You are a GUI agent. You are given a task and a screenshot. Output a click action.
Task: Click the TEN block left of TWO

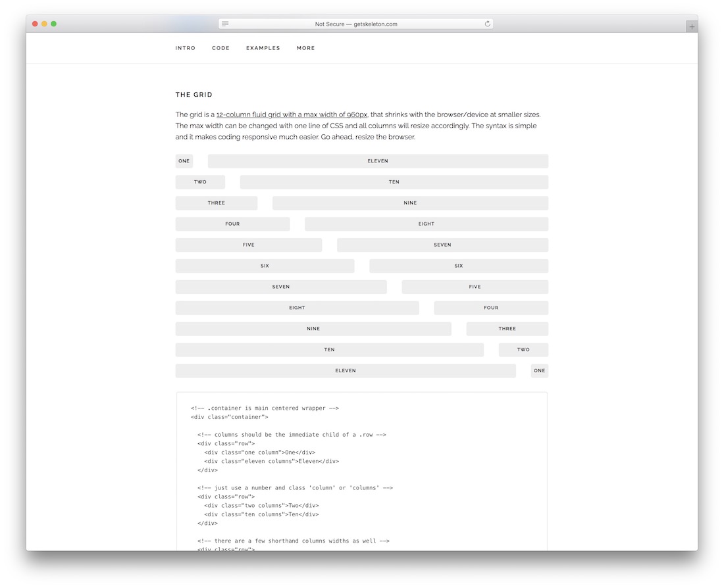point(329,350)
